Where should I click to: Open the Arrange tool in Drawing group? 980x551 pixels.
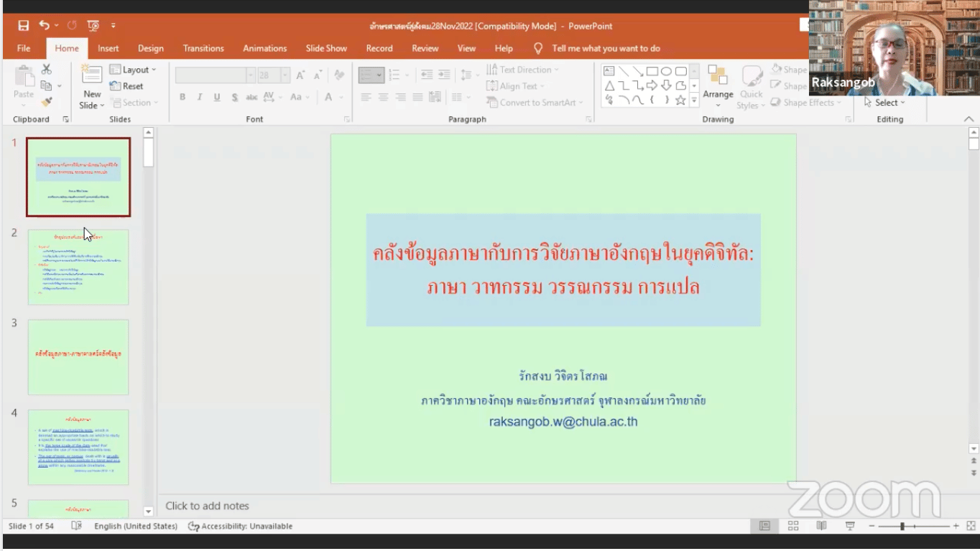tap(718, 85)
